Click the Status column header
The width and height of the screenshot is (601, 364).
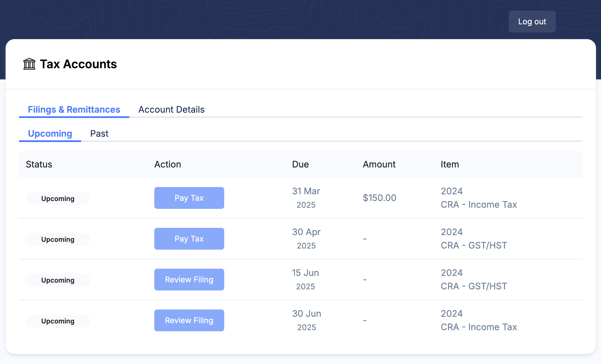click(x=39, y=164)
